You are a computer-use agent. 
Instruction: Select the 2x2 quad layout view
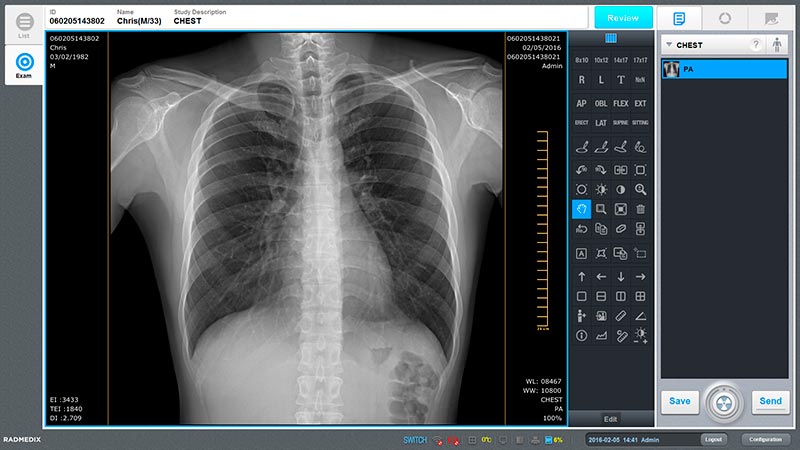tap(641, 297)
